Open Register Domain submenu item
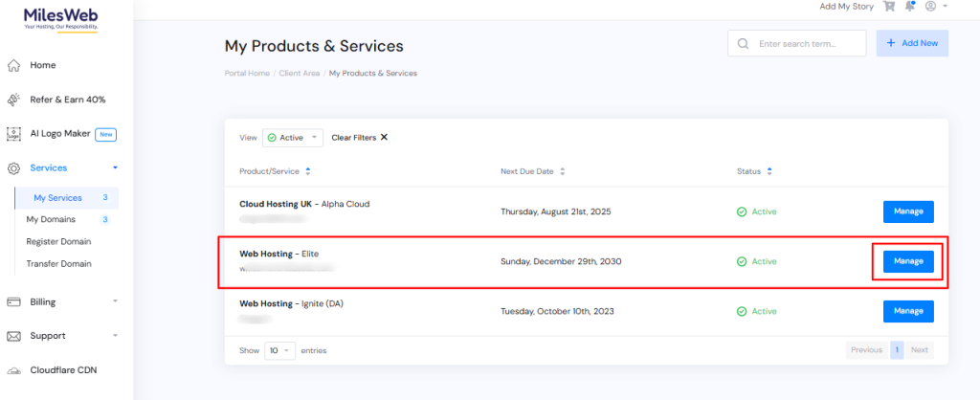 pos(58,241)
